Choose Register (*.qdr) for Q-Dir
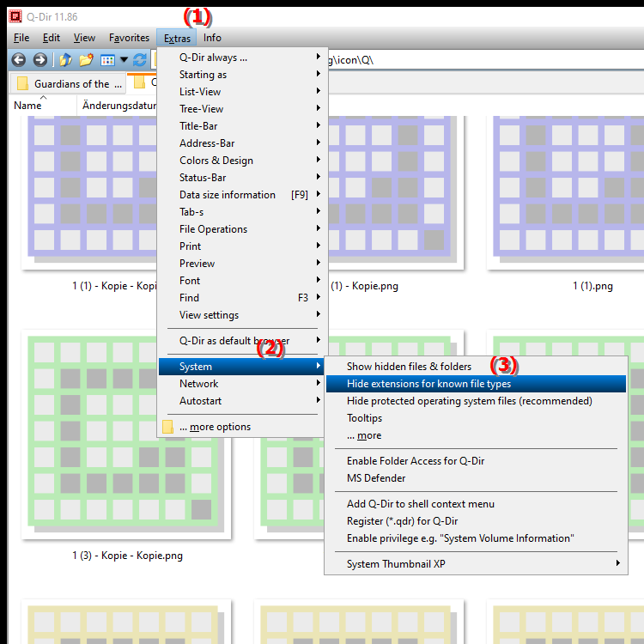Screen dimensions: 644x644 click(x=476, y=521)
